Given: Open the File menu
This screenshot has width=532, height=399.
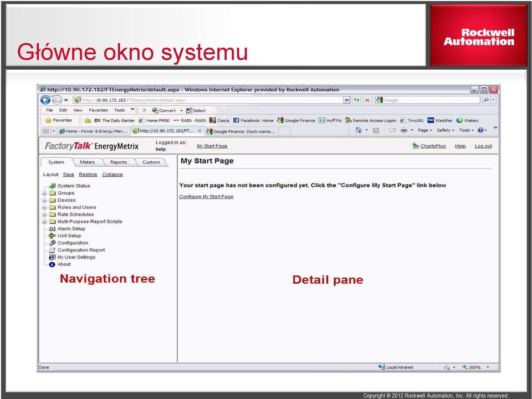Looking at the screenshot, I should click(x=49, y=110).
